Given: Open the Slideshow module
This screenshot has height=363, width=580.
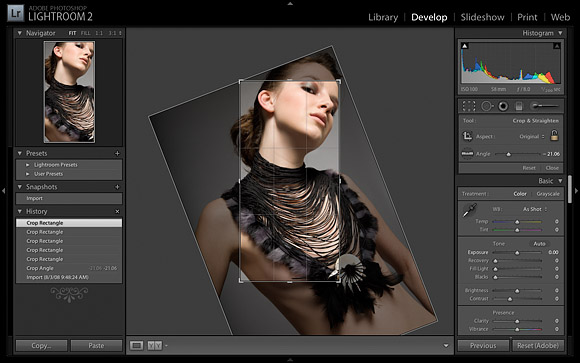Looking at the screenshot, I should click(x=482, y=17).
